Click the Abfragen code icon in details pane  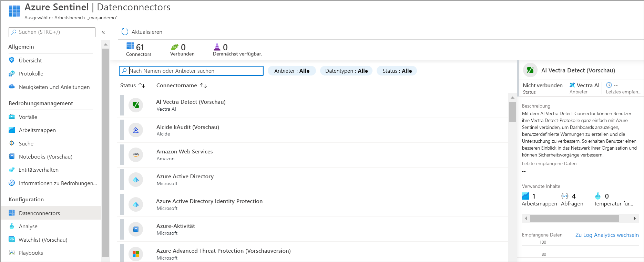tap(565, 196)
